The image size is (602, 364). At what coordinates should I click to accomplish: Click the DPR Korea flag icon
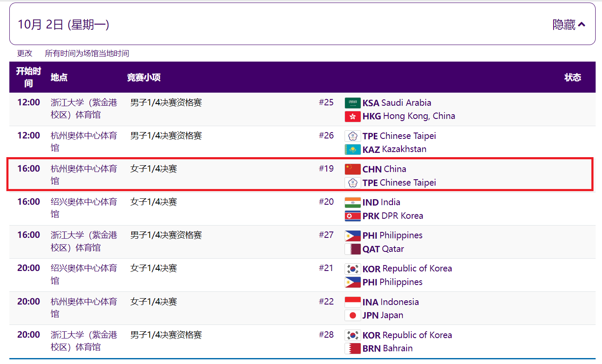pos(353,216)
